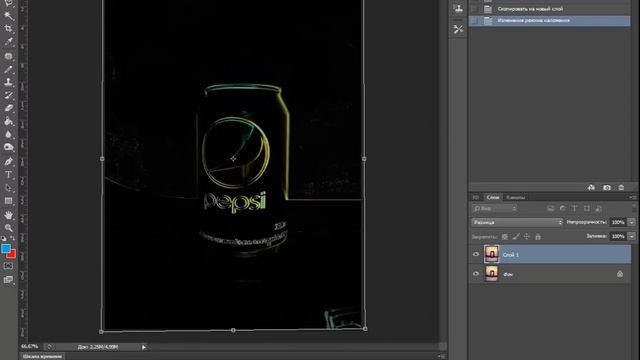Viewport: 640px width, 360px height.
Task: Toggle Quick Mask mode
Action: (8, 266)
